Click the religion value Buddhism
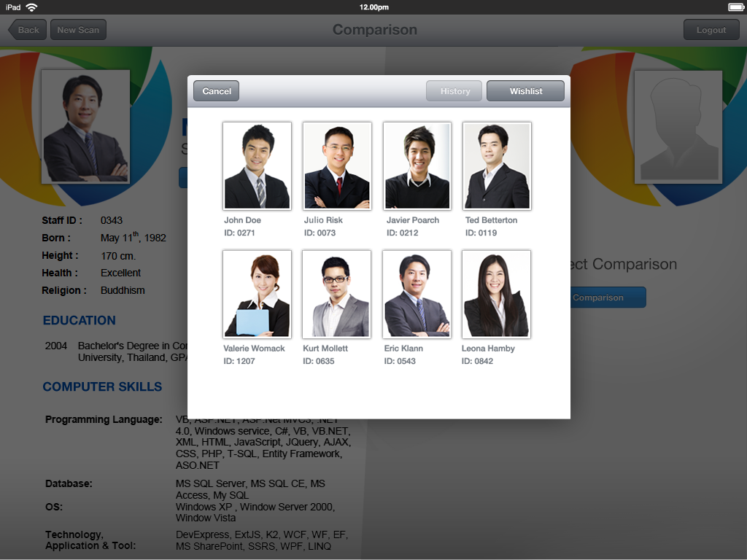The width and height of the screenshot is (747, 560). (123, 290)
